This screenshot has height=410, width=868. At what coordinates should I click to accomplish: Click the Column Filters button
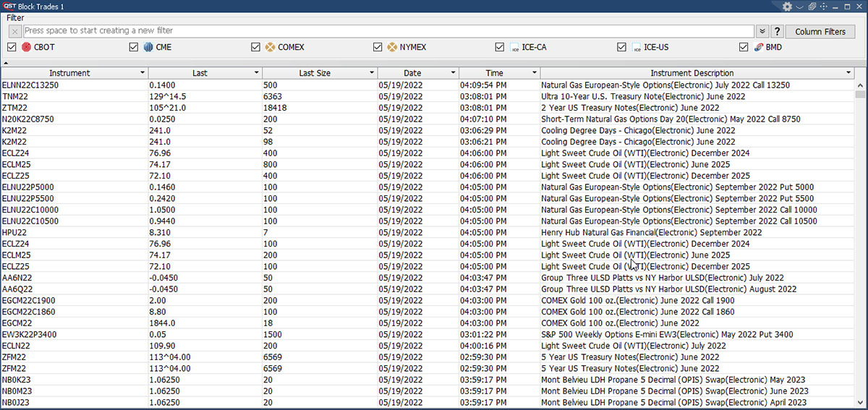click(820, 32)
